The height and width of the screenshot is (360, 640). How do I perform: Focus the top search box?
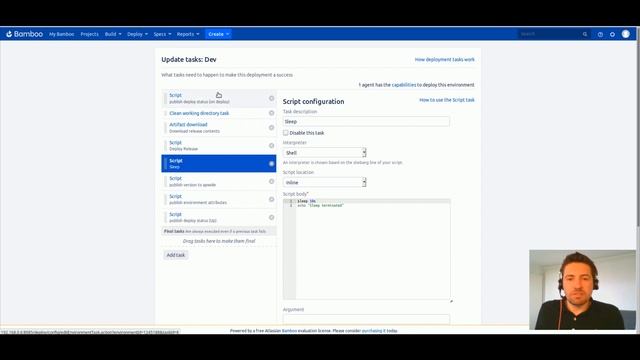coord(549,34)
